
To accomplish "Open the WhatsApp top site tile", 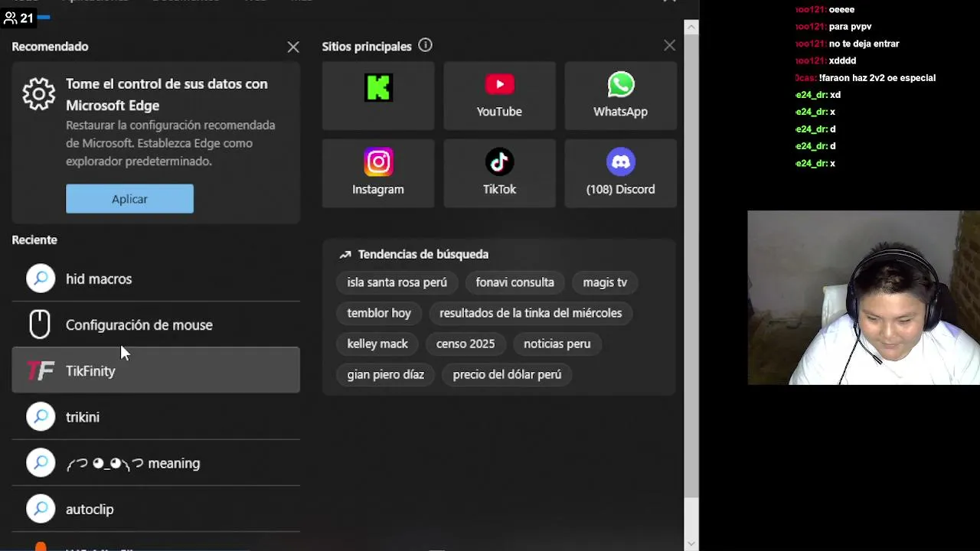I will 620,96.
